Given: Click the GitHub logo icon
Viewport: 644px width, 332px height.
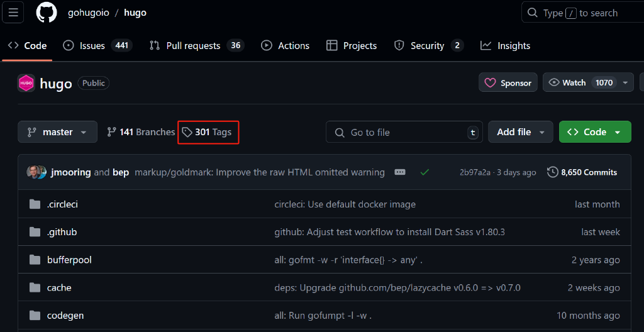Looking at the screenshot, I should (47, 13).
